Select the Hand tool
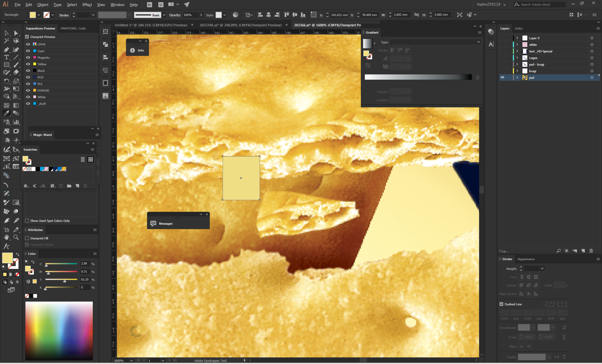Image resolution: width=602 pixels, height=364 pixels. tap(6, 238)
